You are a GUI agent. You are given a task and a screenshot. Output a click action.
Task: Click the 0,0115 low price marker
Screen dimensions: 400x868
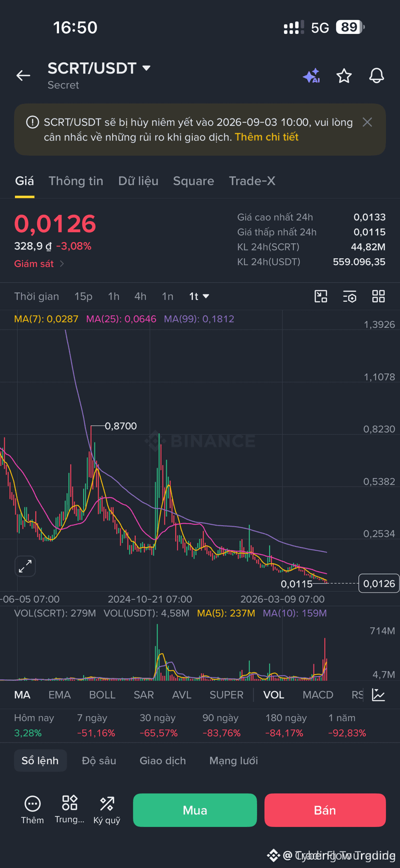coord(297,584)
